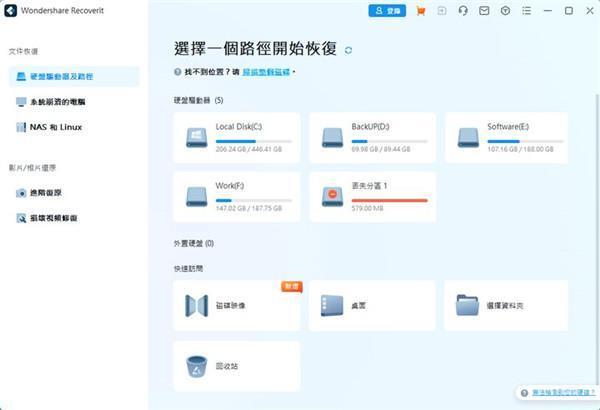Select the Work(F:) drive card
The image size is (600, 410).
click(x=237, y=197)
